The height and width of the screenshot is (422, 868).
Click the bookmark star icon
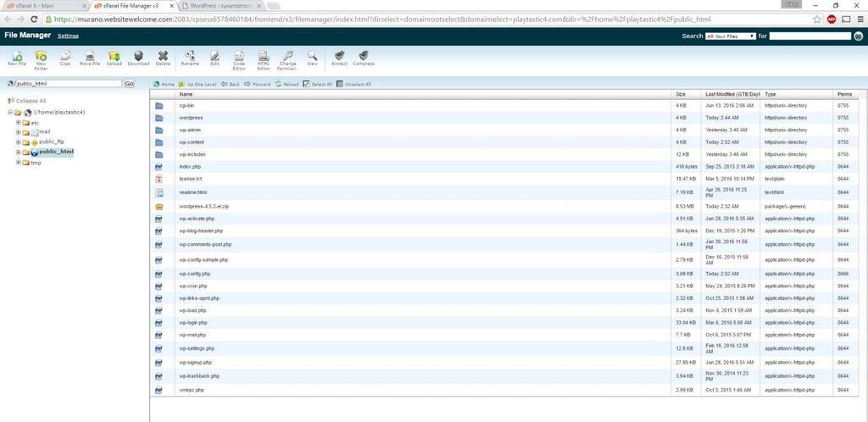[x=817, y=19]
